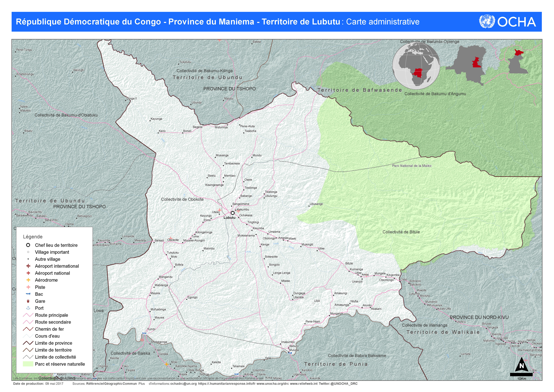Screen dimensions: 554x392
Task: Click the Chef lieu de territoire legend symbol
Action: [x=28, y=245]
